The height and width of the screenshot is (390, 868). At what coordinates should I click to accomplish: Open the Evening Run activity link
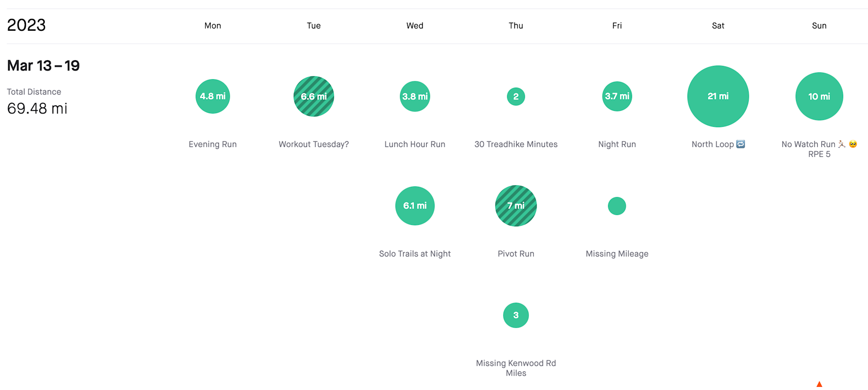tap(212, 144)
